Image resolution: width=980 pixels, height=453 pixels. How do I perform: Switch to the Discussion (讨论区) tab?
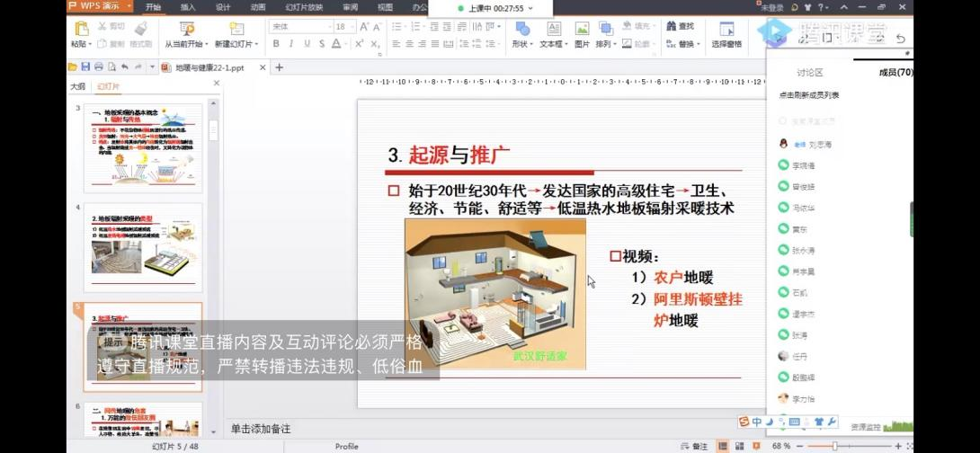(809, 73)
